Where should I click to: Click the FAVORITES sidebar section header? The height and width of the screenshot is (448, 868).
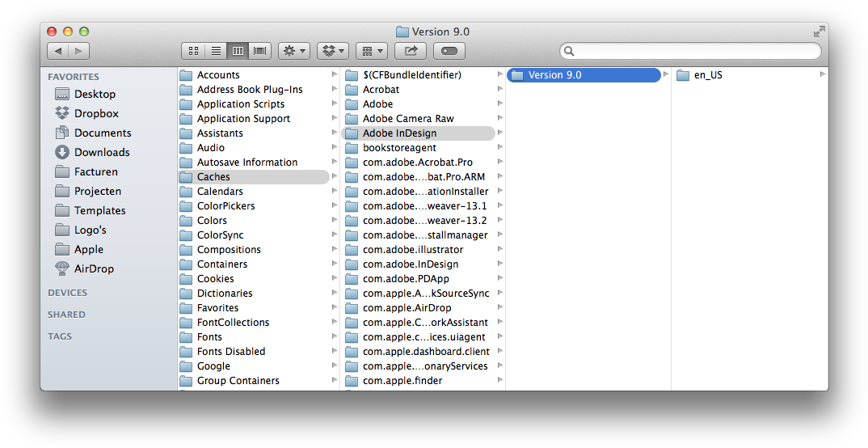73,77
